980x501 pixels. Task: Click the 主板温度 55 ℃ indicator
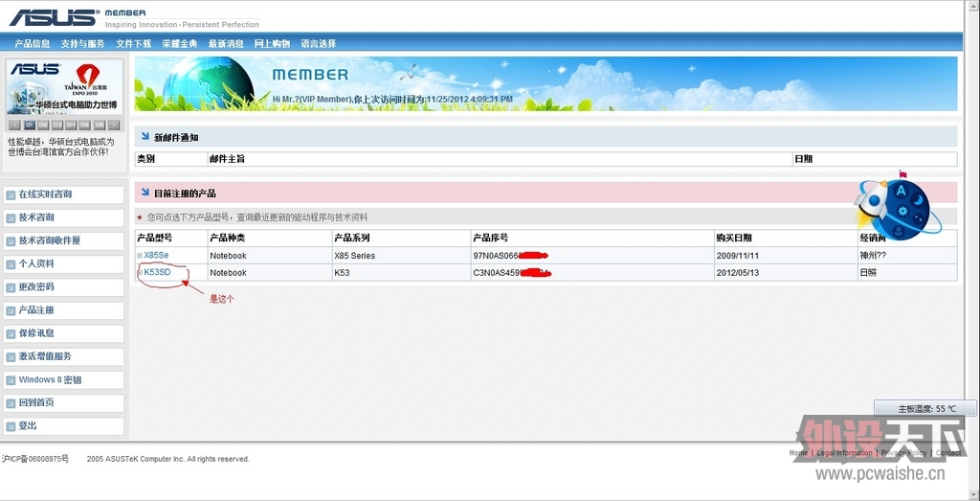click(924, 408)
